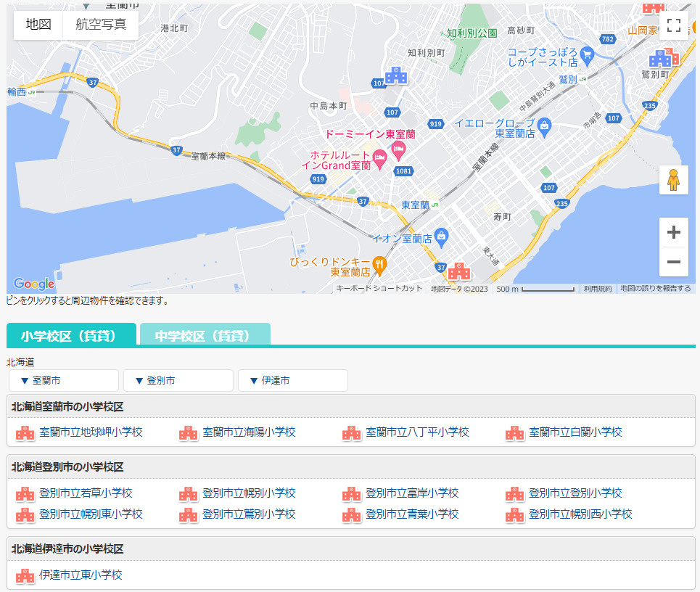700x592 pixels.
Task: Open 登別市立富岸小学校 link
Action: click(x=412, y=493)
